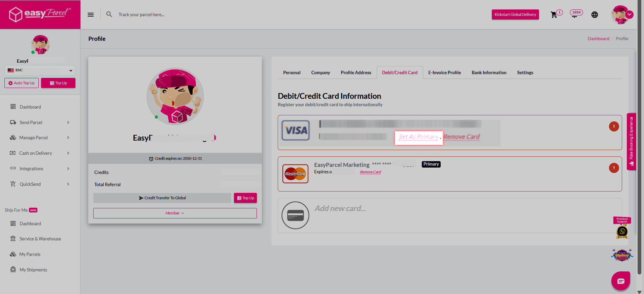Click Set As Primary on Visa card
Viewport: 644px width, 294px height.
coord(418,137)
